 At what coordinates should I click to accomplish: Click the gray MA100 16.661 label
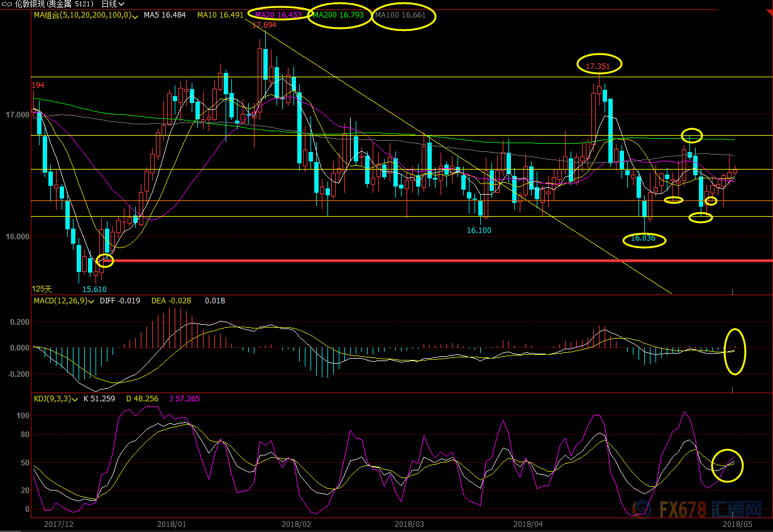pyautogui.click(x=400, y=14)
